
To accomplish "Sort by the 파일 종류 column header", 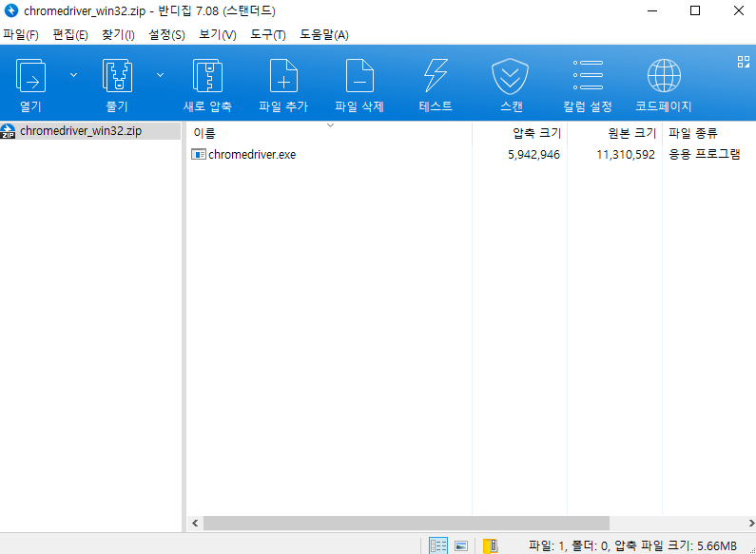I will click(x=709, y=133).
